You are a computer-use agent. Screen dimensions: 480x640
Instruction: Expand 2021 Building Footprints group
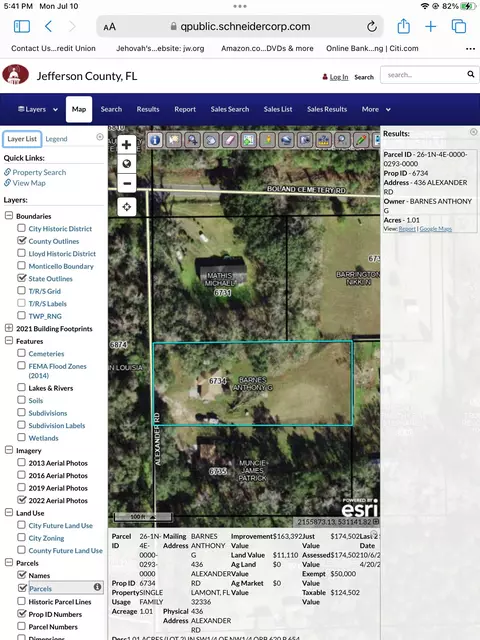(9, 328)
